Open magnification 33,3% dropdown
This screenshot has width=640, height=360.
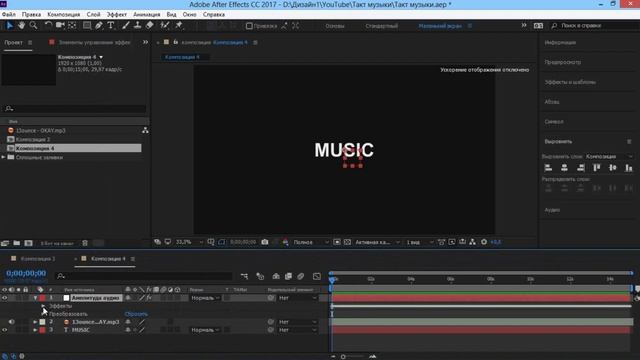click(189, 242)
